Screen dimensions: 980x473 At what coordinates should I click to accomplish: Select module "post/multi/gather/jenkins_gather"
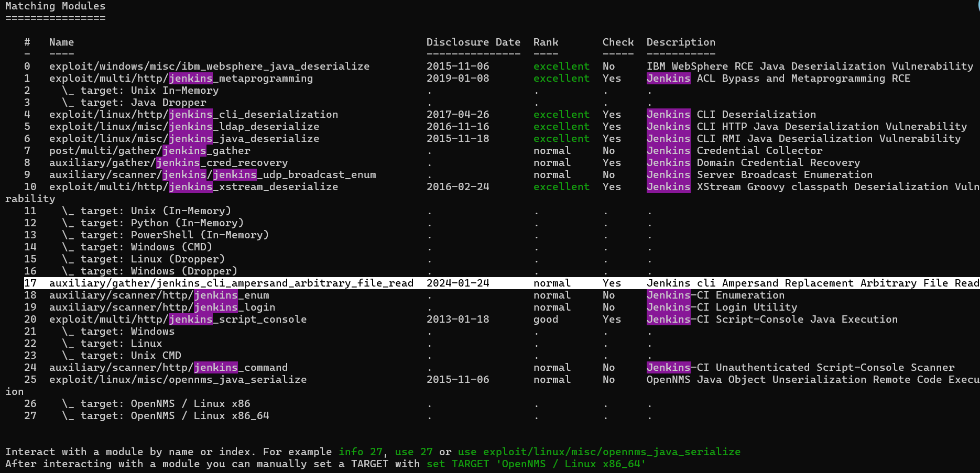point(150,151)
